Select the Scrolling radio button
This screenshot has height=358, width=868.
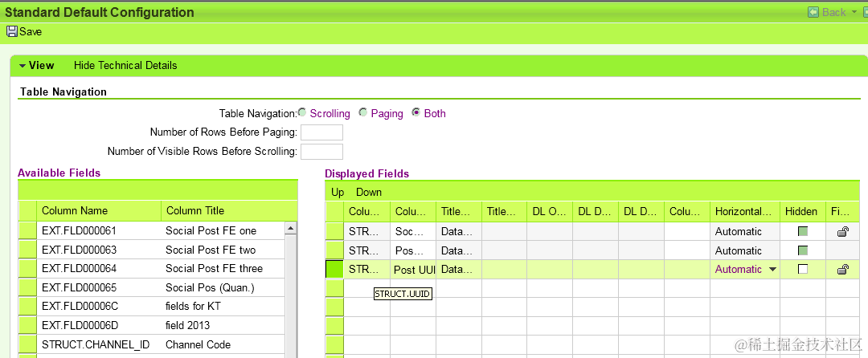[x=302, y=112]
